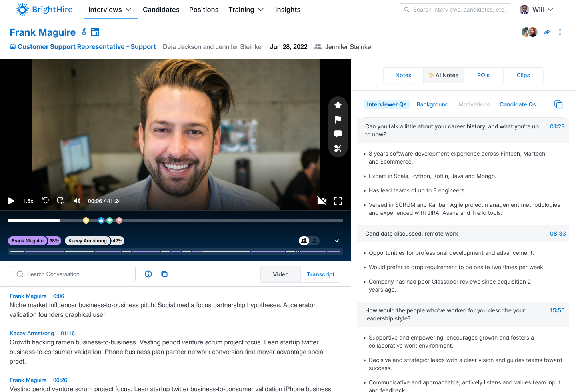Open Frank Maguire's LinkedIn profile icon
576x392 pixels.
click(x=95, y=32)
